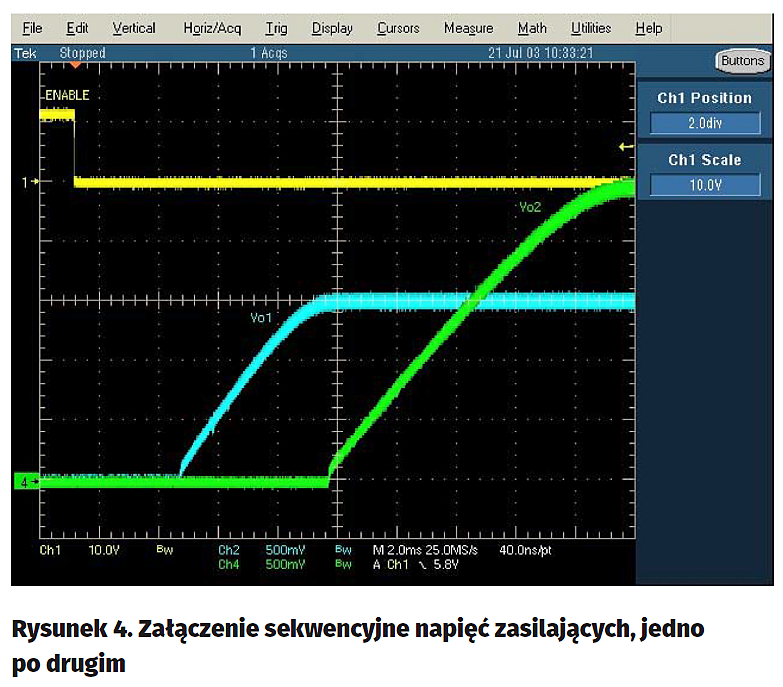Select the ENABLE waveform label
Image resolution: width=783 pixels, height=687 pixels.
pos(66,95)
